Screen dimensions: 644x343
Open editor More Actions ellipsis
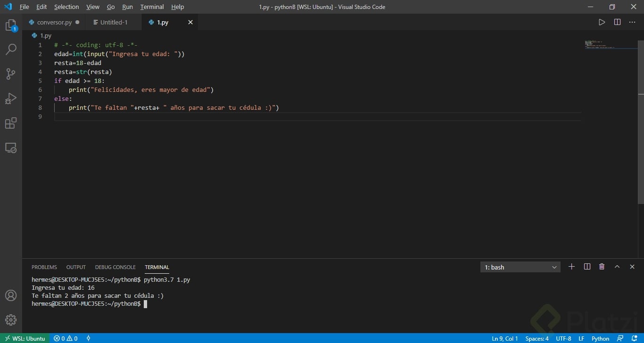pos(632,22)
